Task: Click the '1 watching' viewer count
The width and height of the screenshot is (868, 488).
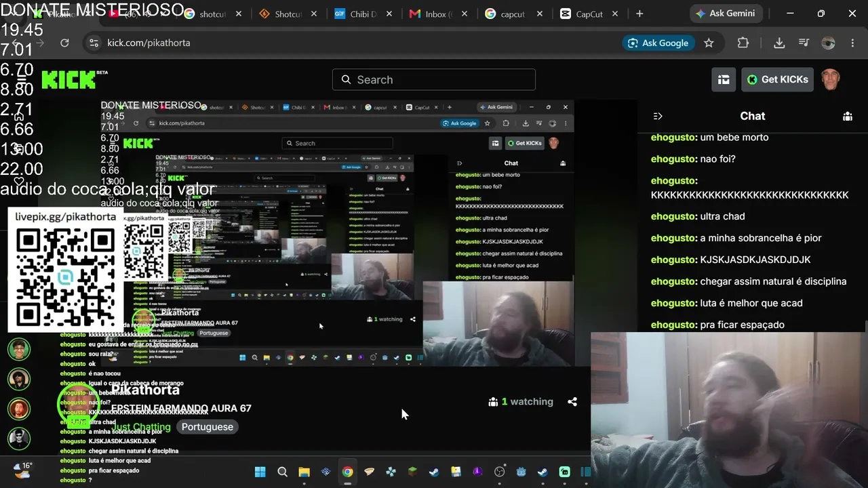Action: [x=521, y=401]
